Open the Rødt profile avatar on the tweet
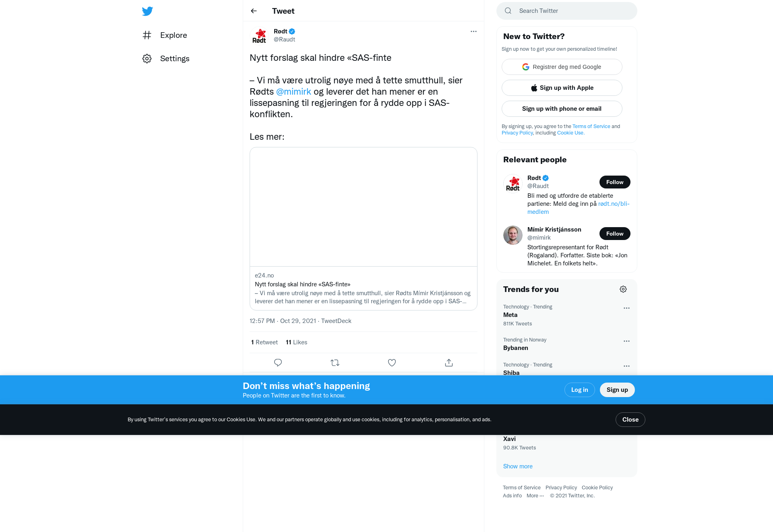The image size is (773, 532). tap(259, 35)
